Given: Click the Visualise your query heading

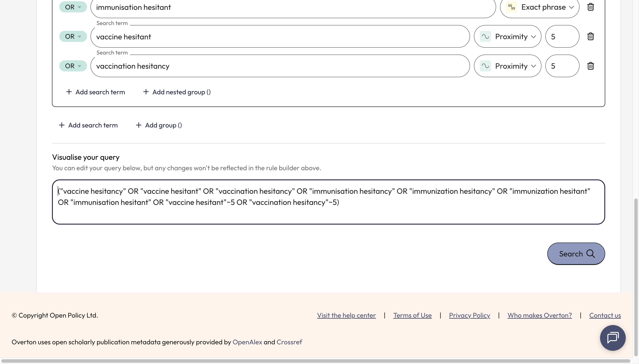Looking at the screenshot, I should tap(86, 157).
